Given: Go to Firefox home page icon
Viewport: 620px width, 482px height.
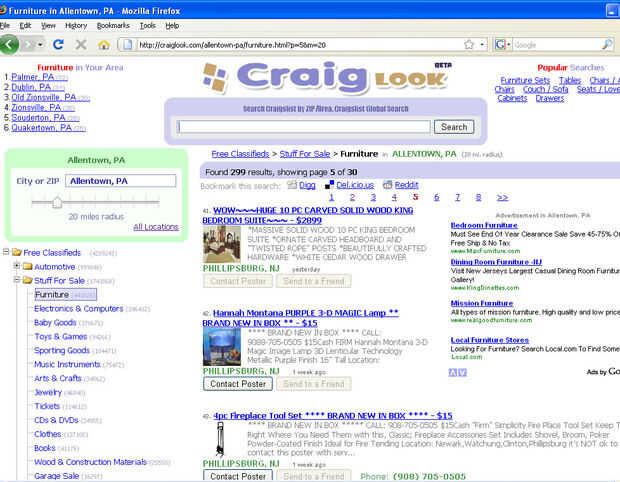Looking at the screenshot, I should coord(104,45).
